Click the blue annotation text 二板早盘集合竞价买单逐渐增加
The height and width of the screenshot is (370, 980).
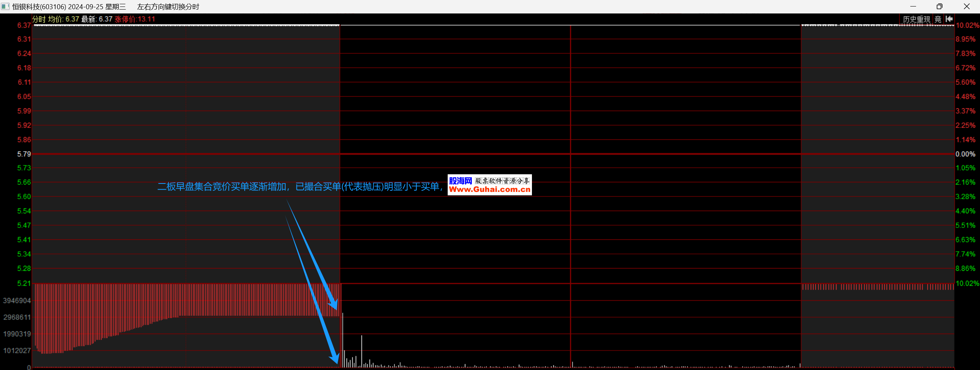pyautogui.click(x=222, y=187)
